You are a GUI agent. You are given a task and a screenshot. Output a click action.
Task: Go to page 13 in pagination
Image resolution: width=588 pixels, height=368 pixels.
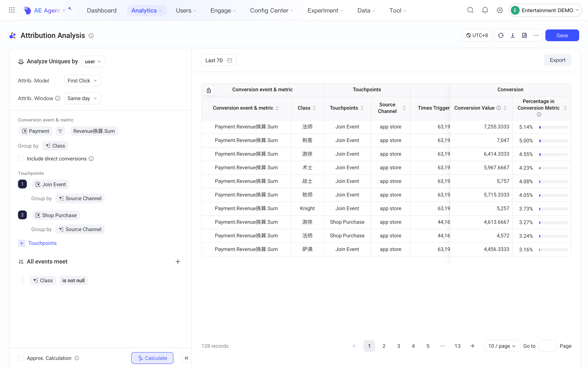pos(457,346)
